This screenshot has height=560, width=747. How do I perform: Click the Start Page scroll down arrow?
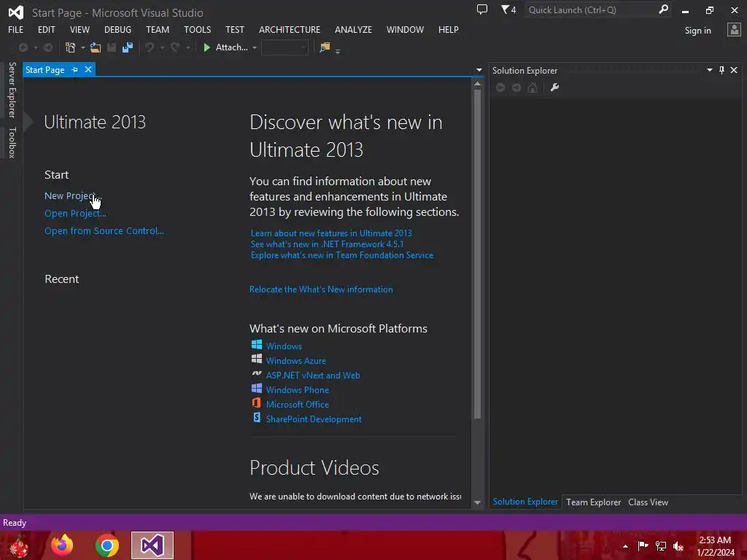click(477, 502)
